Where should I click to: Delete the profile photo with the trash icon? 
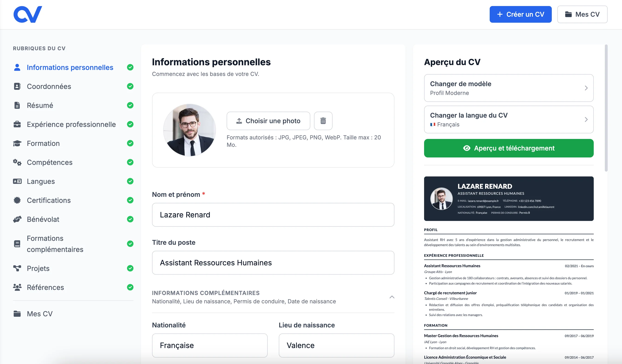(x=323, y=121)
